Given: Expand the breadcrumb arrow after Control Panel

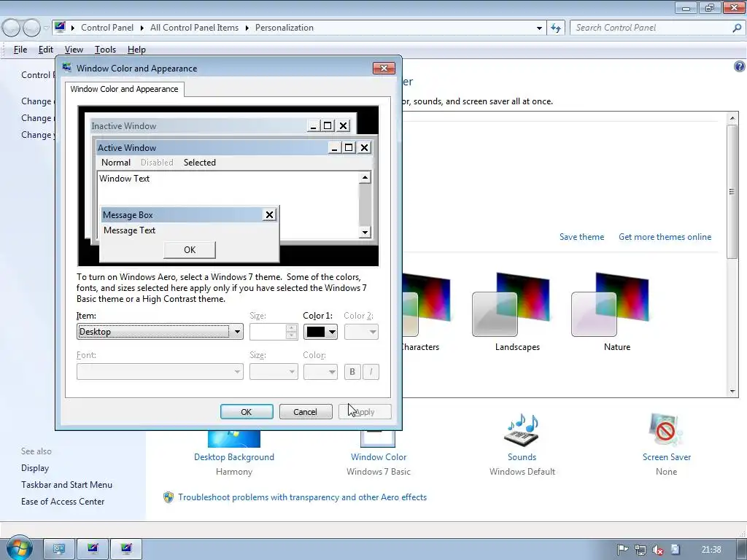Looking at the screenshot, I should [142, 28].
